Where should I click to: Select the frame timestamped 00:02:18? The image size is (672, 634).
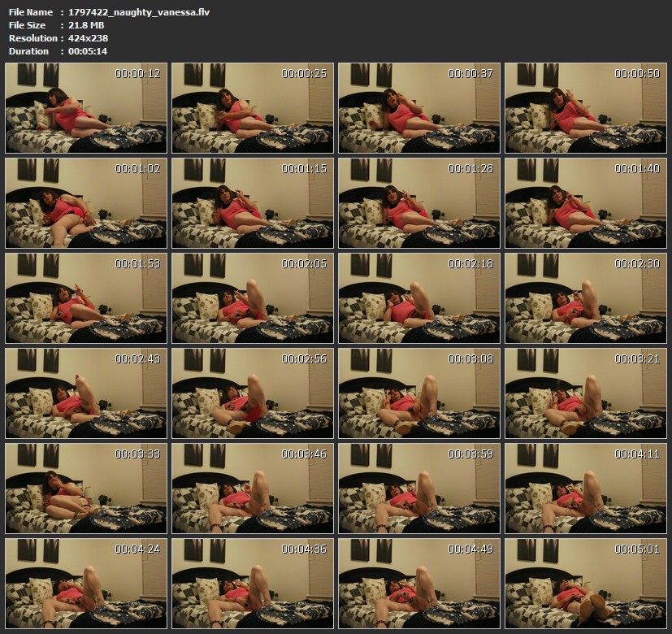(x=419, y=298)
